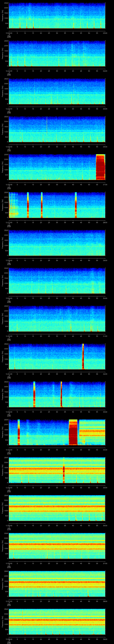Click the 12:38:00 start time label
The image size is (114, 644).
click(9, 639)
